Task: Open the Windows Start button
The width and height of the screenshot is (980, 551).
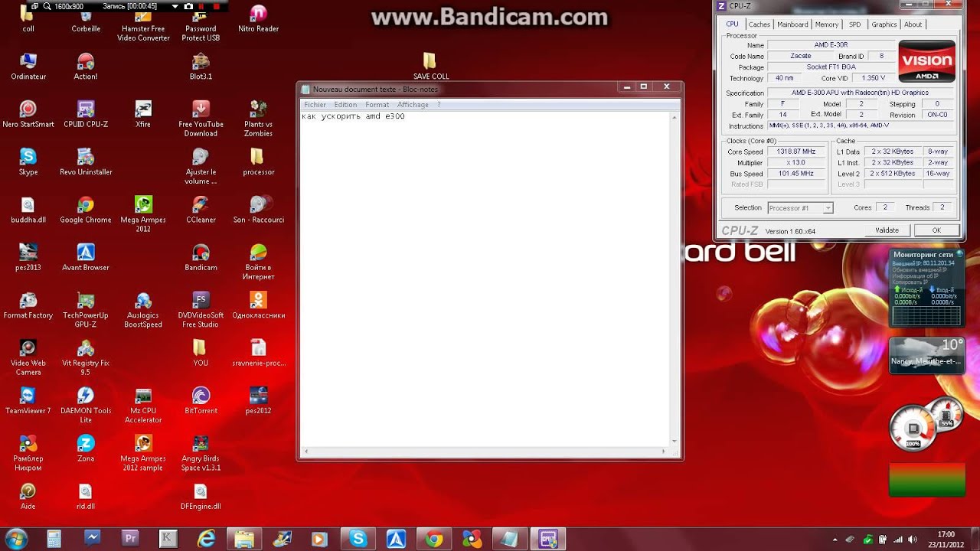Action: point(16,539)
